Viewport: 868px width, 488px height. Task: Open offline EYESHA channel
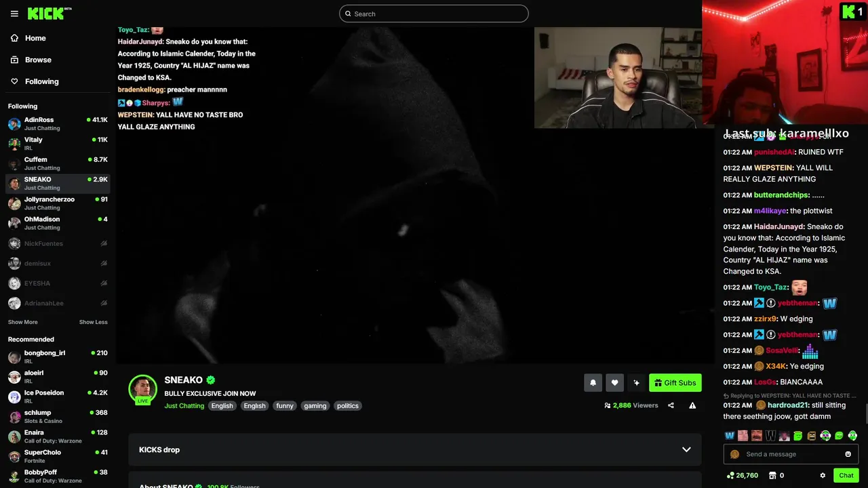(x=58, y=283)
